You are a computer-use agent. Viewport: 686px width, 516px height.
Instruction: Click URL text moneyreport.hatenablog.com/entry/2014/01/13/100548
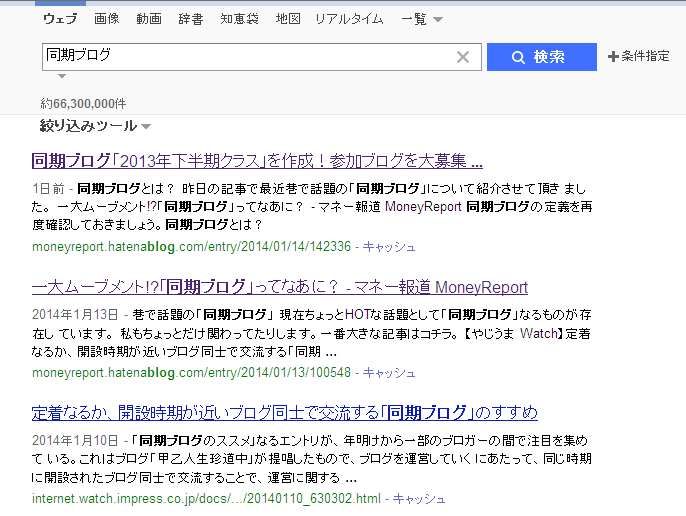point(191,373)
